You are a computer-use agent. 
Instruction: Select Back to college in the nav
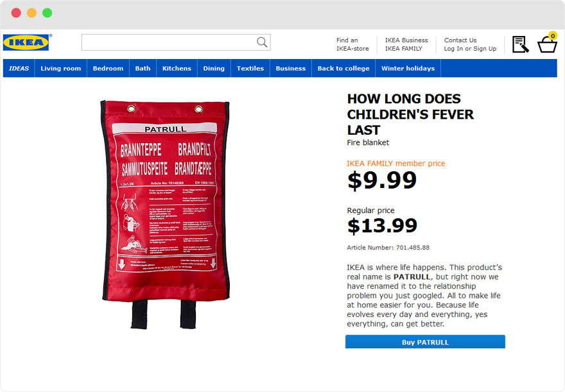pyautogui.click(x=343, y=68)
